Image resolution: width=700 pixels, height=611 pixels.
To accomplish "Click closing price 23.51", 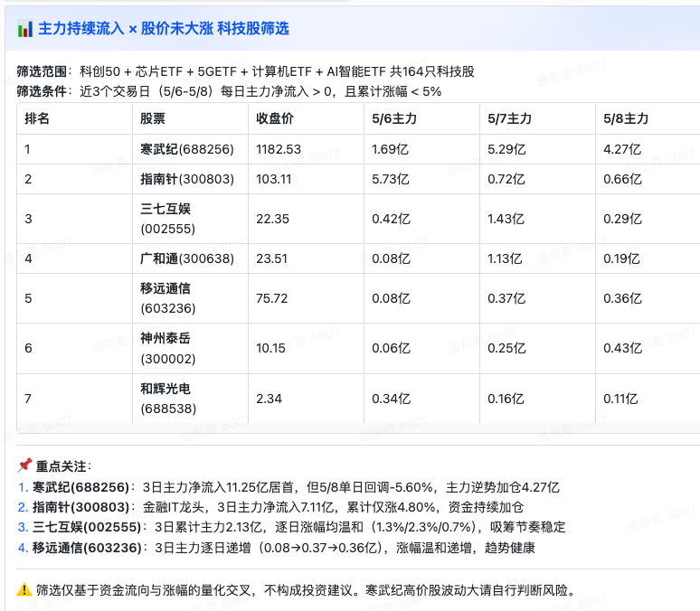I will pos(271,258).
